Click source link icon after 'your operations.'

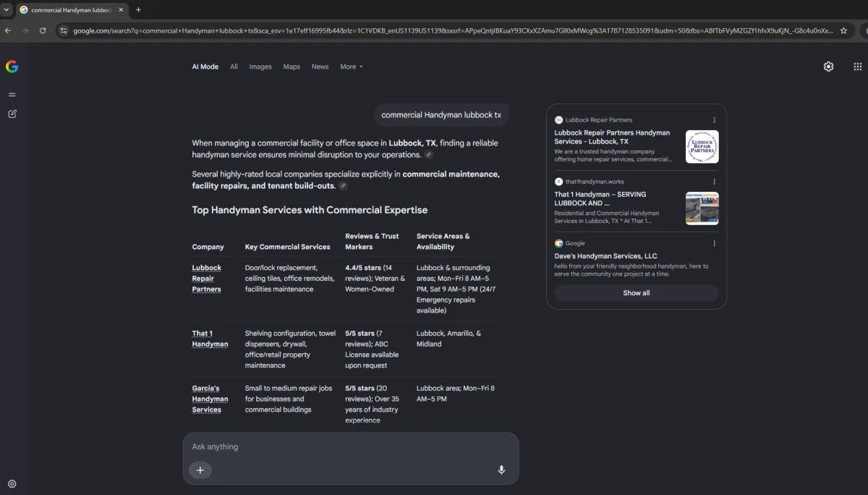point(429,155)
